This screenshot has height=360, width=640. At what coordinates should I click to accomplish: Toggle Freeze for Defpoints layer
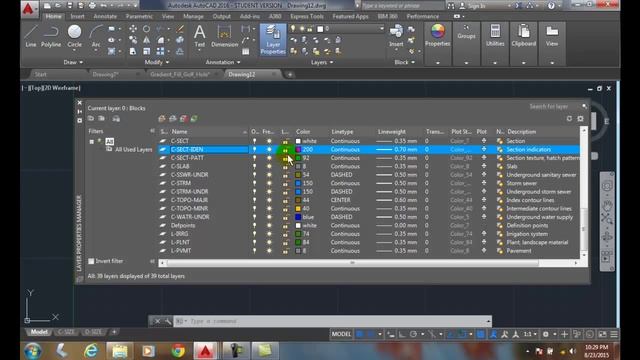[269, 225]
